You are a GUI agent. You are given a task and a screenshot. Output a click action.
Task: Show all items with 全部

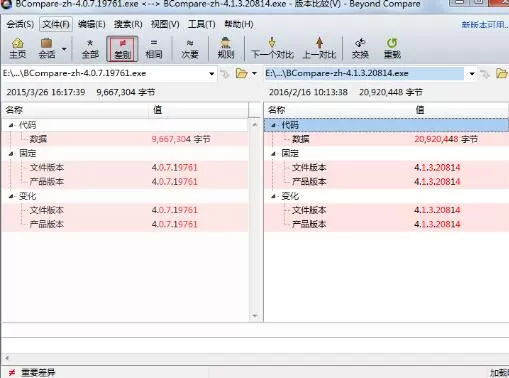coord(90,49)
